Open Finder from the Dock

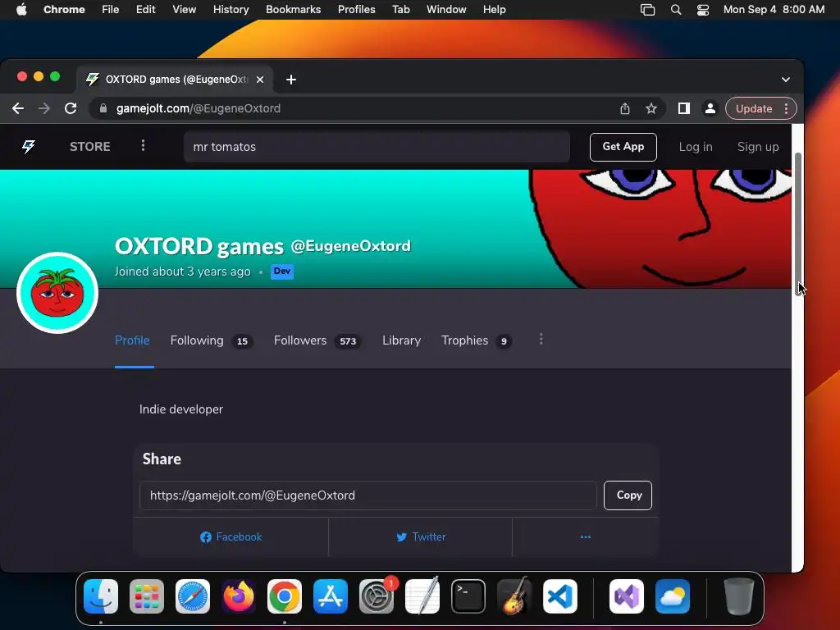(101, 596)
